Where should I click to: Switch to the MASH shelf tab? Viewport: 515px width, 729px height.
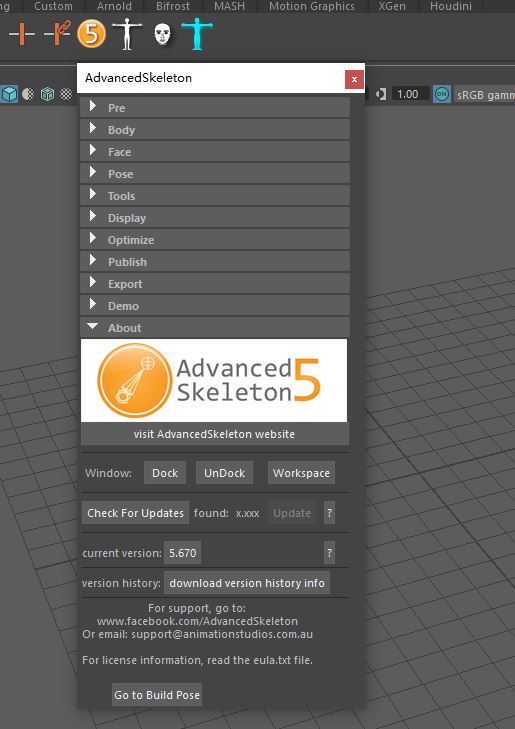click(229, 6)
